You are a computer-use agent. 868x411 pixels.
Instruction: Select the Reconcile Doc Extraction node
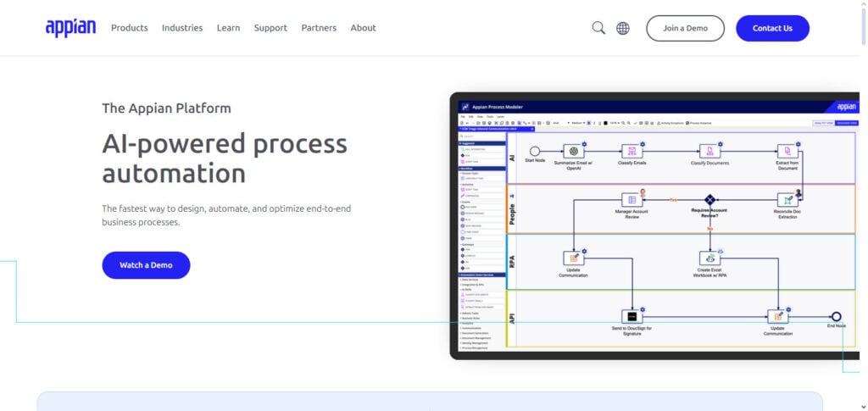(787, 200)
